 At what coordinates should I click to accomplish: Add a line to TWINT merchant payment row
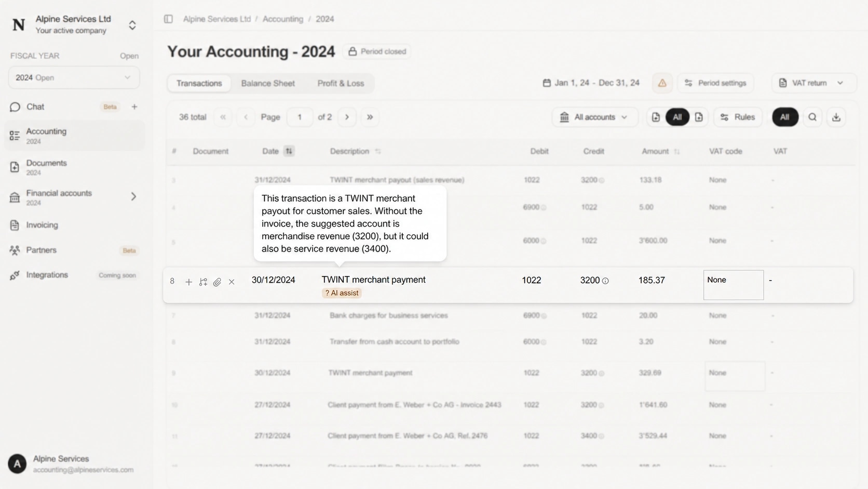click(x=189, y=282)
